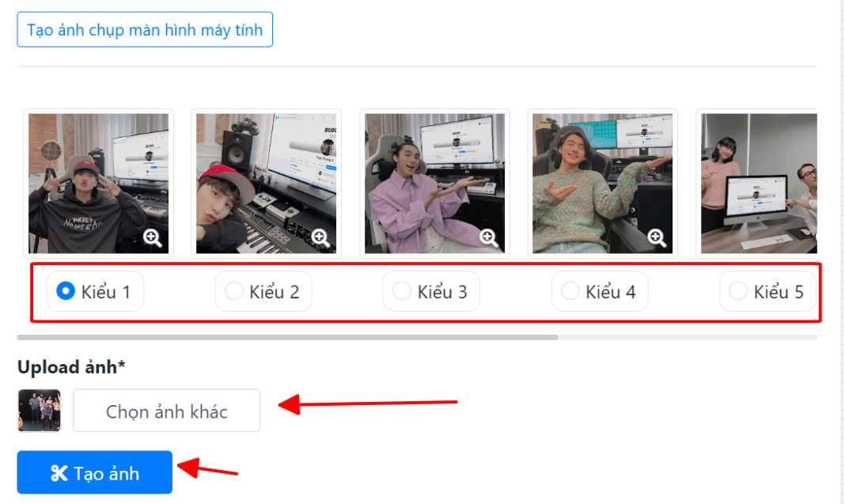Choose the Kiểu 4 radio option
This screenshot has width=845, height=504.
coord(570,291)
